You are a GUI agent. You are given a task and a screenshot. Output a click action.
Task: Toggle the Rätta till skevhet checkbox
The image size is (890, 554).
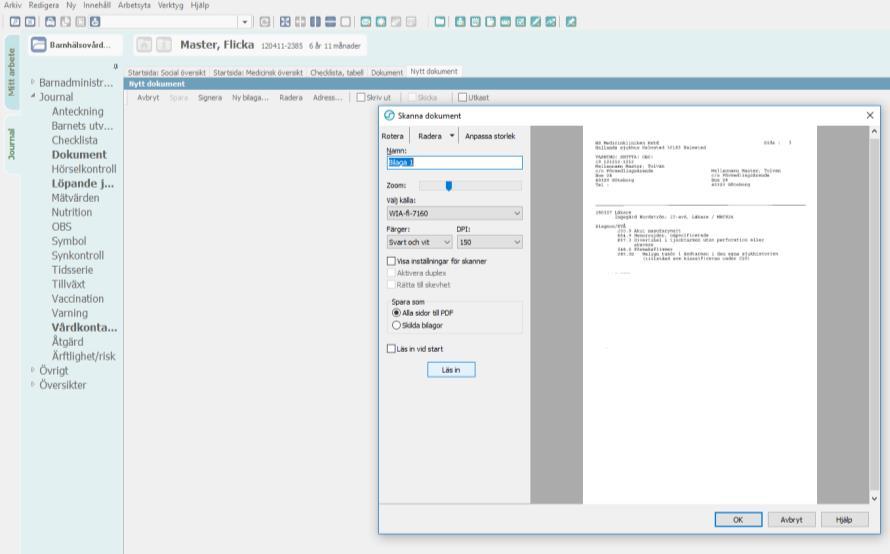coord(391,285)
